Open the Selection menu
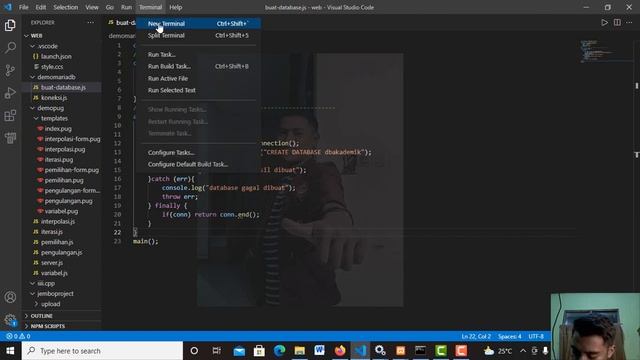This screenshot has height=360, width=640. [66, 7]
